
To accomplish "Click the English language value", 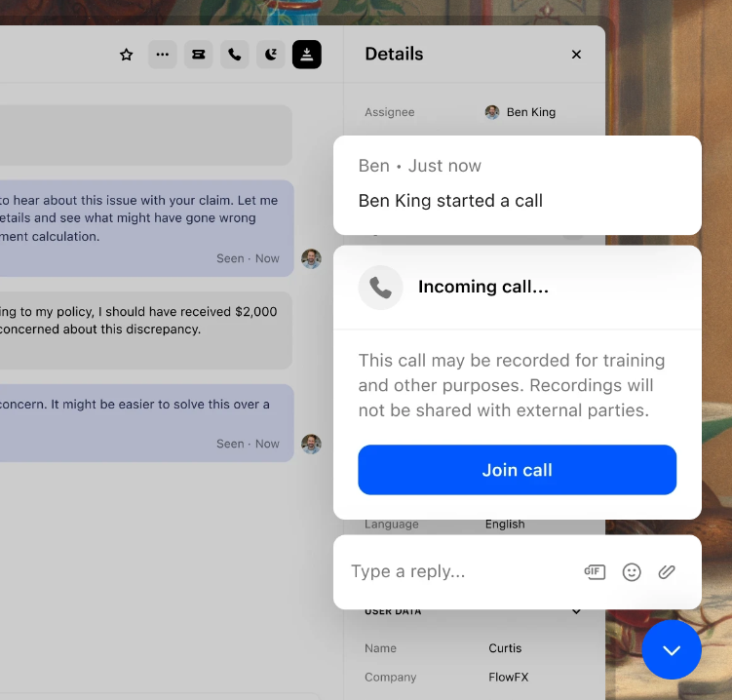I will coord(505,525).
